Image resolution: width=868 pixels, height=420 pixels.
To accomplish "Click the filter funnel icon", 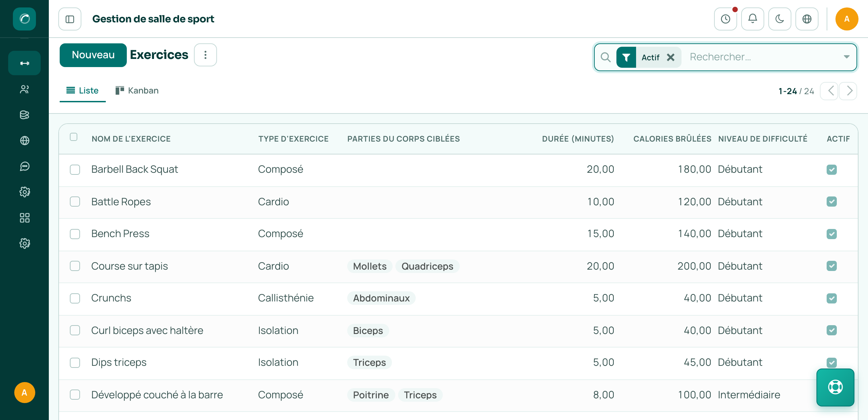I will 626,57.
